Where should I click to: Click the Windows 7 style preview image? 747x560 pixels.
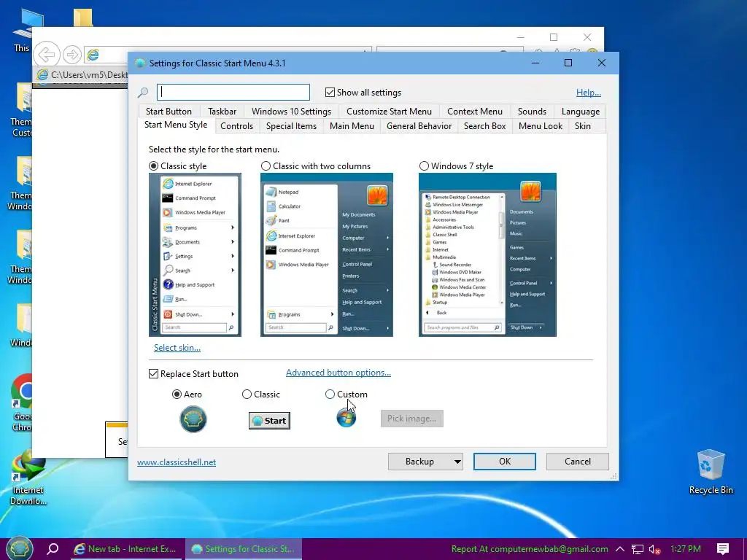[x=487, y=254]
